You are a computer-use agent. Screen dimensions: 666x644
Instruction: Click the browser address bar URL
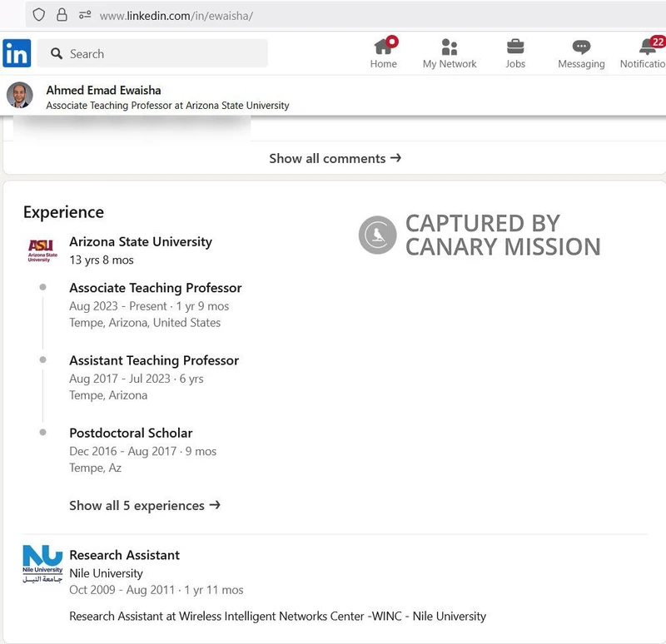[x=176, y=16]
